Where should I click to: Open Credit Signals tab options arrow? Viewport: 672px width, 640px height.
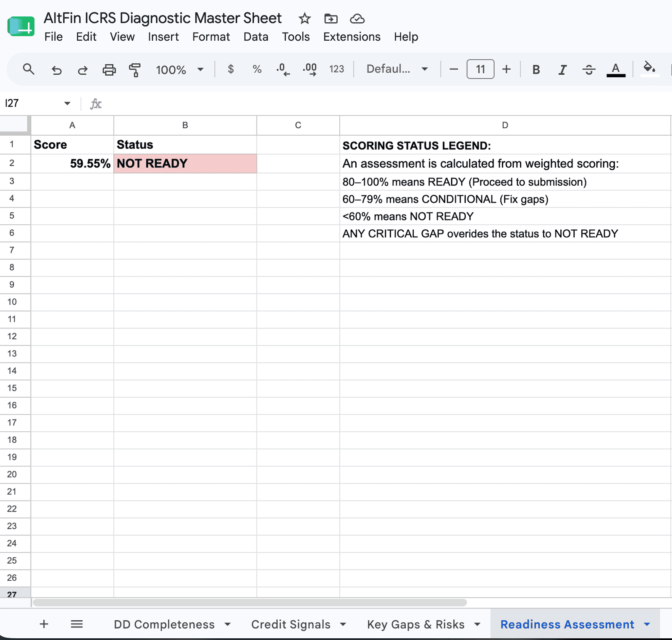(x=343, y=624)
